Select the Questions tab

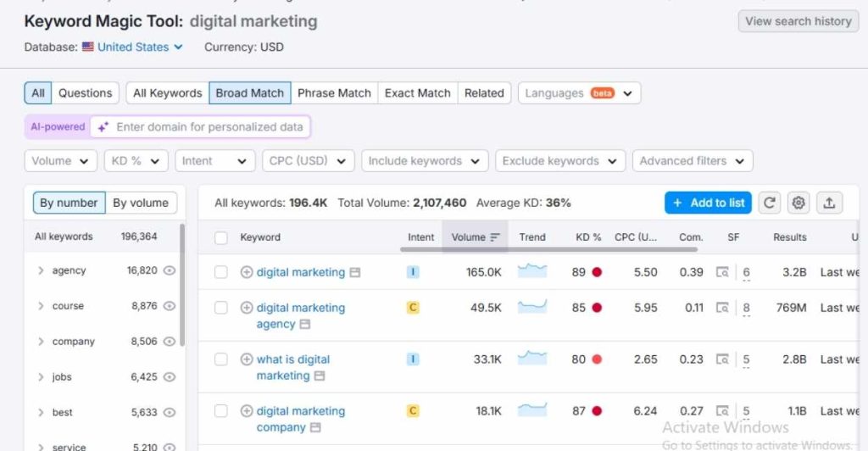tap(85, 93)
